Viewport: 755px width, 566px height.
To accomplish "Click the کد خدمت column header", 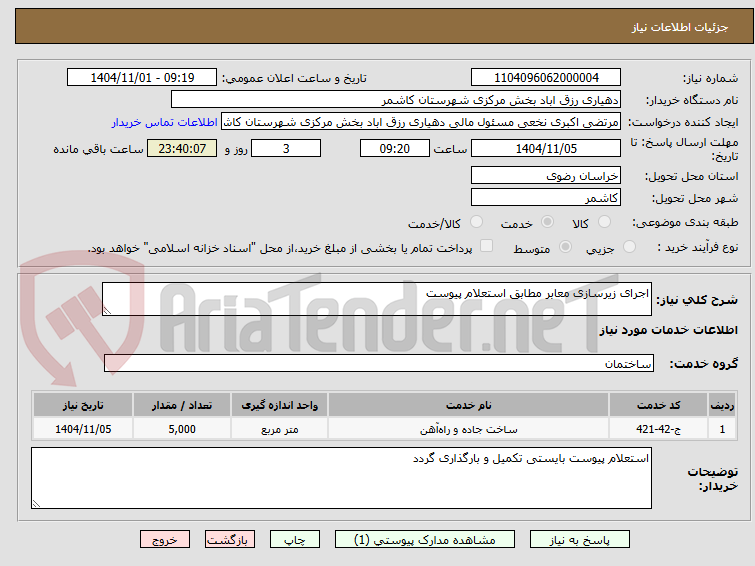I will 658,405.
